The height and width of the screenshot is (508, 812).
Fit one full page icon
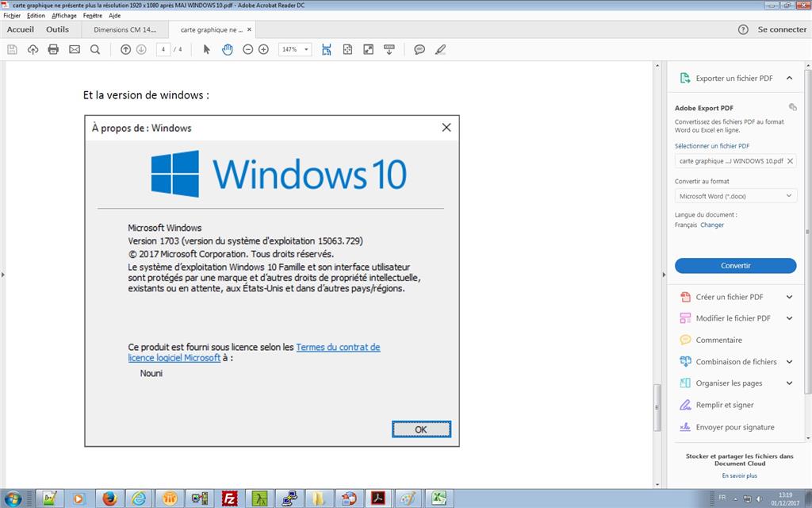point(347,50)
